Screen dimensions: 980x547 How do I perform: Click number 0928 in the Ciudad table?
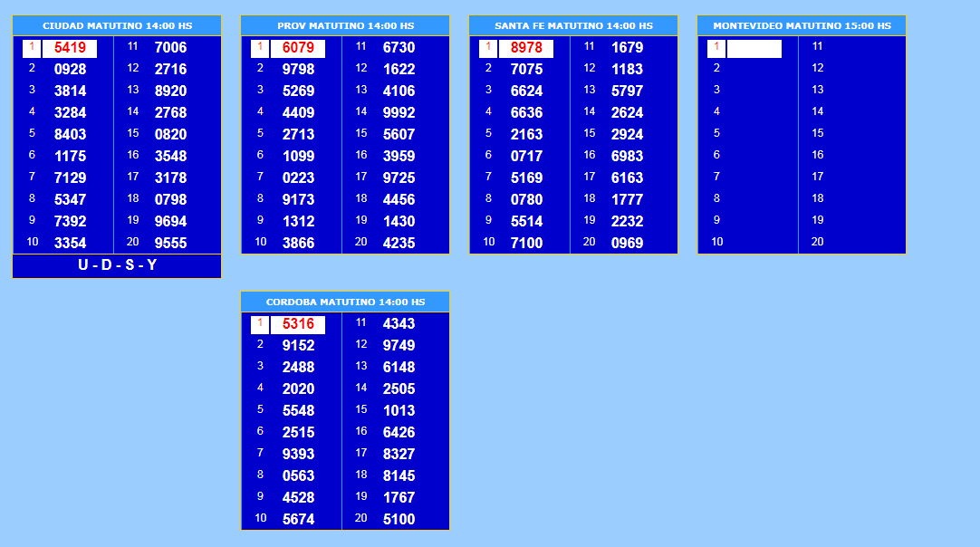point(70,69)
